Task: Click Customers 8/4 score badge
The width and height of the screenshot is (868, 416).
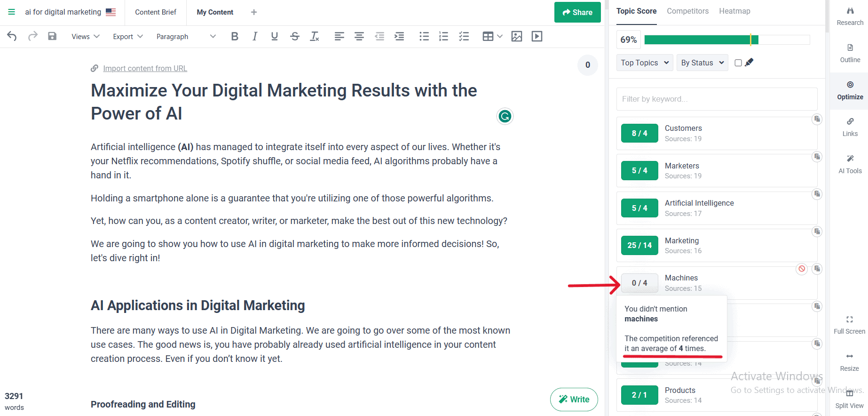Action: point(639,133)
